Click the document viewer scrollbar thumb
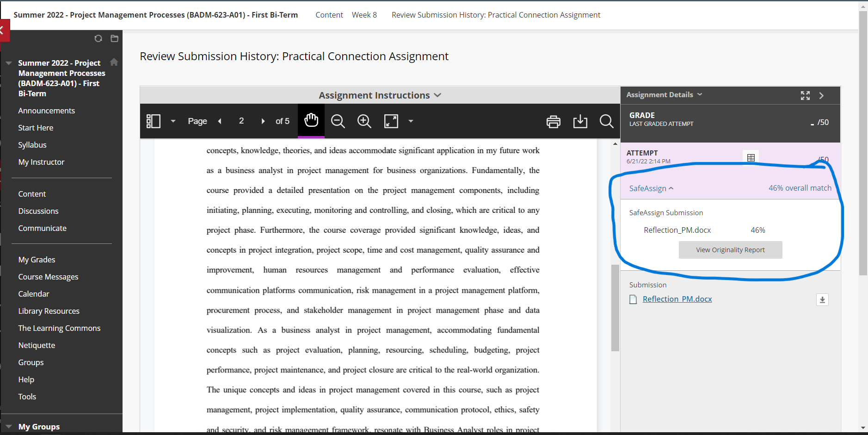This screenshot has width=868, height=435. coord(615,308)
